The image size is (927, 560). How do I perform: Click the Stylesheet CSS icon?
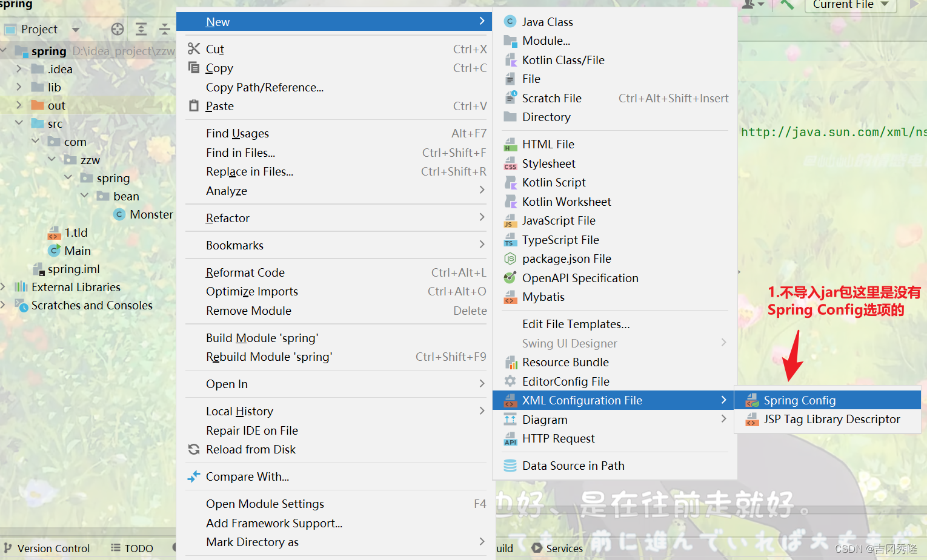pyautogui.click(x=510, y=163)
